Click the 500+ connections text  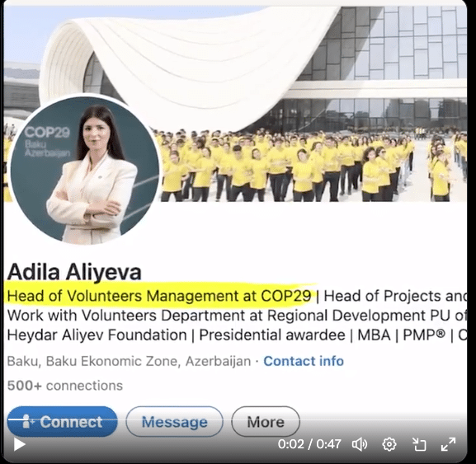65,386
